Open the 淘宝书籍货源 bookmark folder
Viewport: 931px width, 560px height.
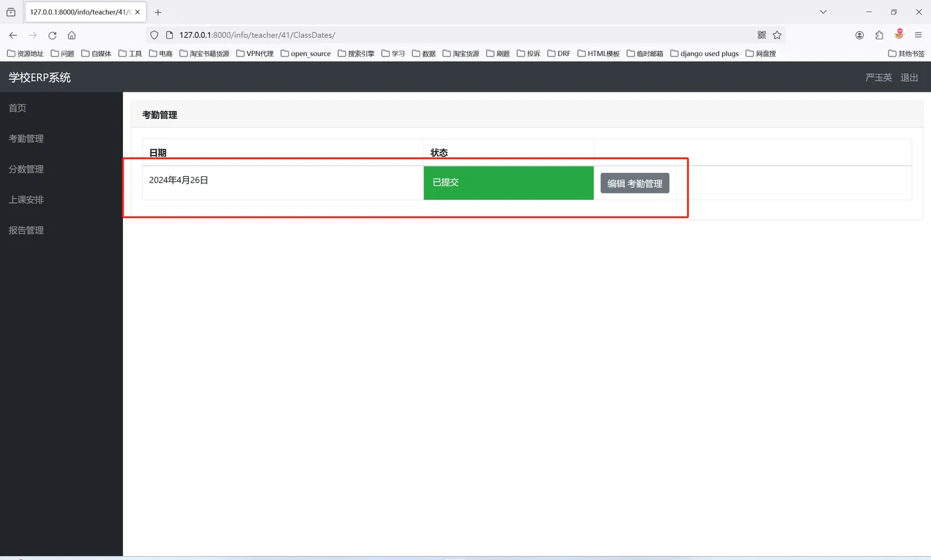coord(204,53)
